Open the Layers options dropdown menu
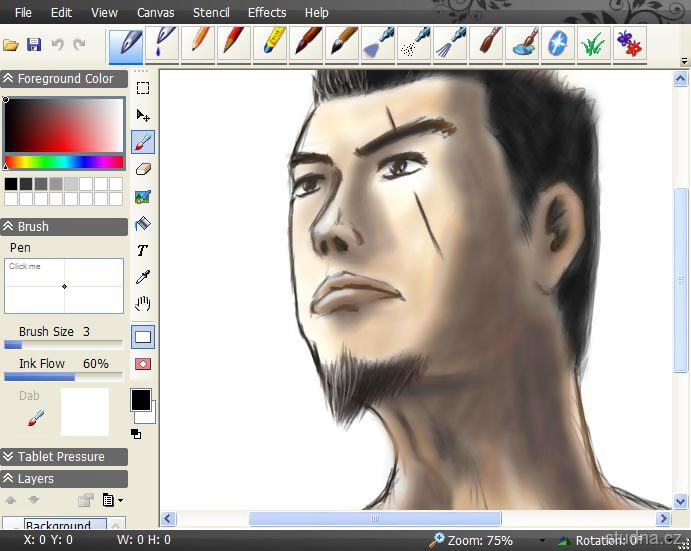Screen dimensions: 691x551 [x=113, y=500]
